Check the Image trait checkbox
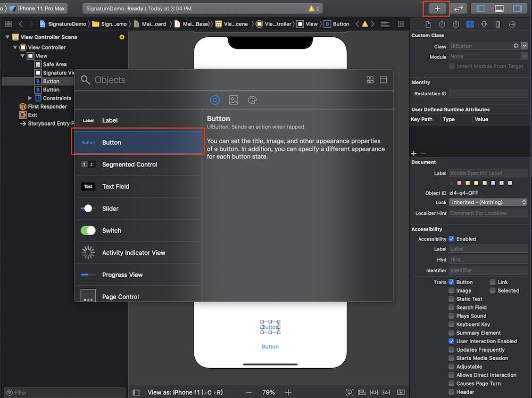532x398 pixels. (x=451, y=291)
